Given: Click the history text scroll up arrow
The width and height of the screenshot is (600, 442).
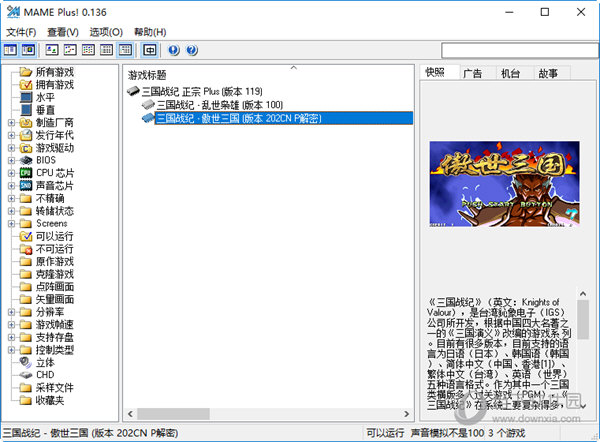Looking at the screenshot, I should 583,294.
